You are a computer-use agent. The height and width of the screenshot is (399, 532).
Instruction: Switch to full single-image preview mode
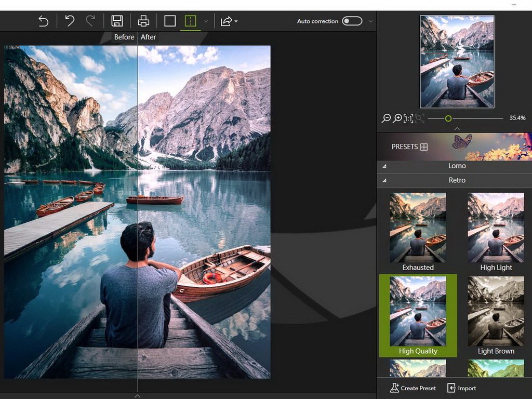(170, 21)
